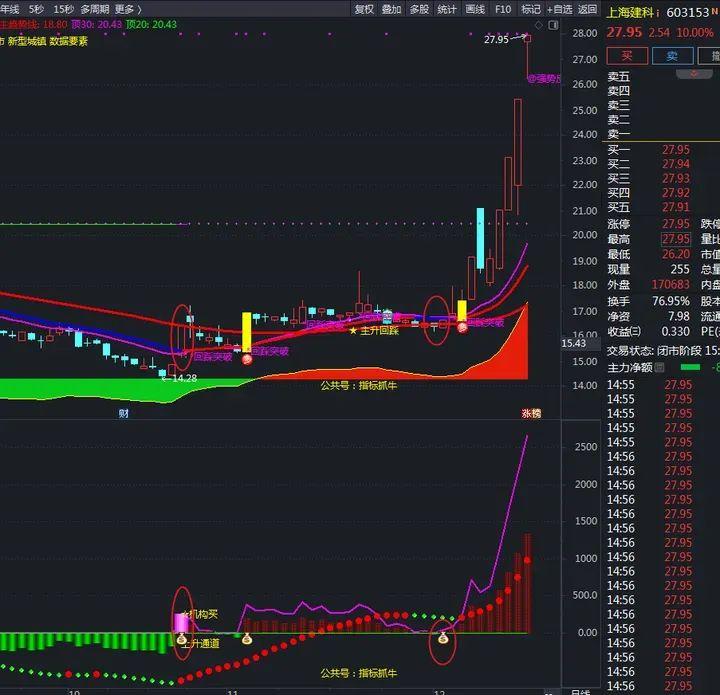Open the 复权 adjustment menu
720x695 pixels.
tap(364, 9)
